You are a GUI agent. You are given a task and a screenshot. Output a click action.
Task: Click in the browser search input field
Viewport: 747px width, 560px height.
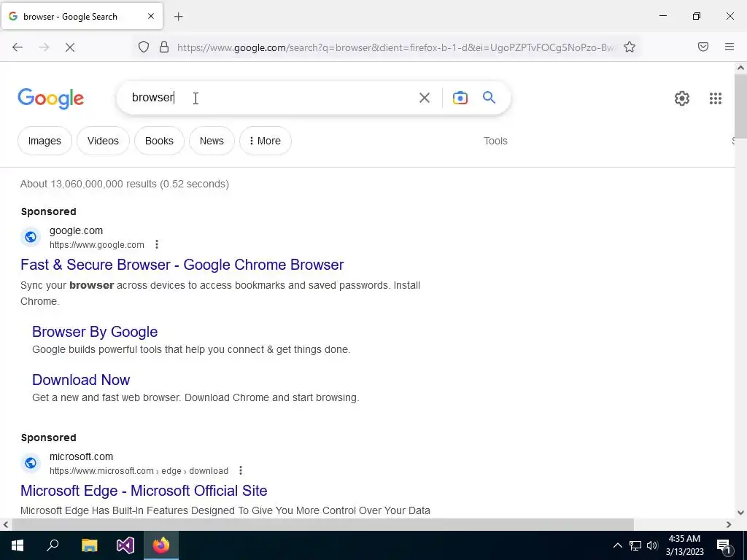(271, 98)
